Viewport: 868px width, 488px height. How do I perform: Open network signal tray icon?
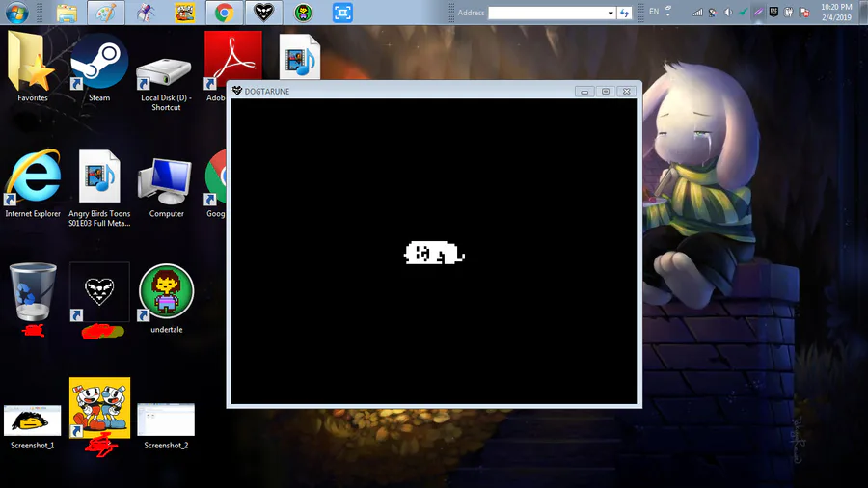pyautogui.click(x=697, y=13)
